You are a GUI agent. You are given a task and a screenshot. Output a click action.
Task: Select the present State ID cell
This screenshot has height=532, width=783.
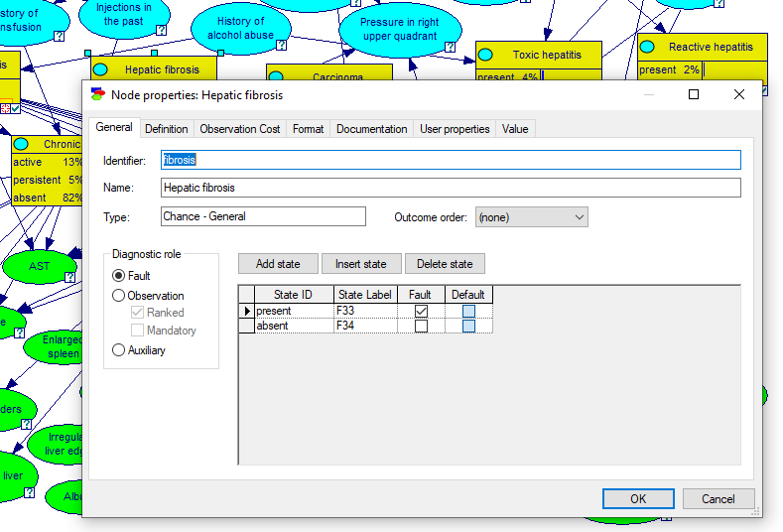click(294, 311)
